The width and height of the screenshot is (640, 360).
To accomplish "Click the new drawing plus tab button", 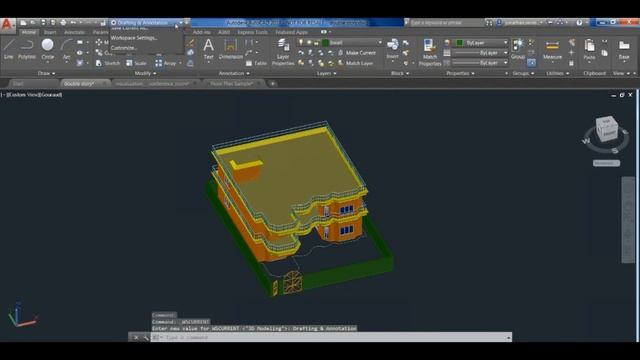I will [273, 84].
